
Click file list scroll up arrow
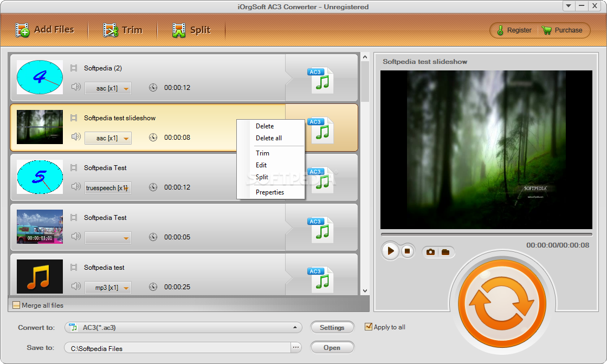point(365,57)
